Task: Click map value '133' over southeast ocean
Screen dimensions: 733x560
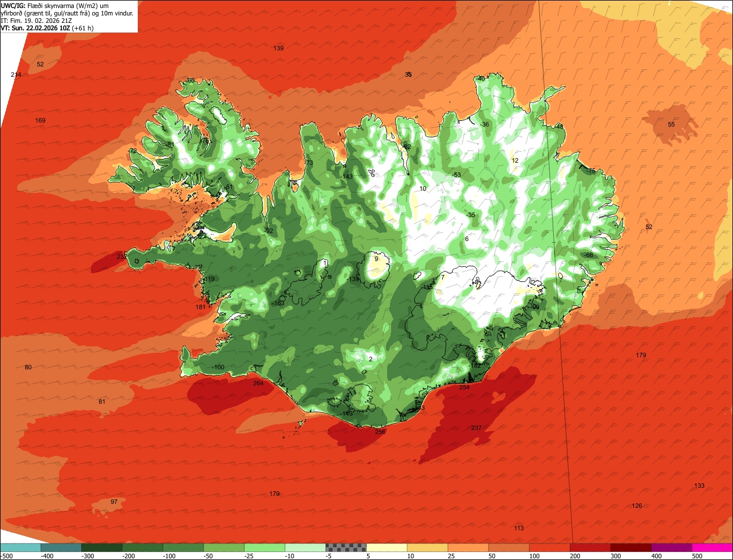Action: pyautogui.click(x=699, y=486)
